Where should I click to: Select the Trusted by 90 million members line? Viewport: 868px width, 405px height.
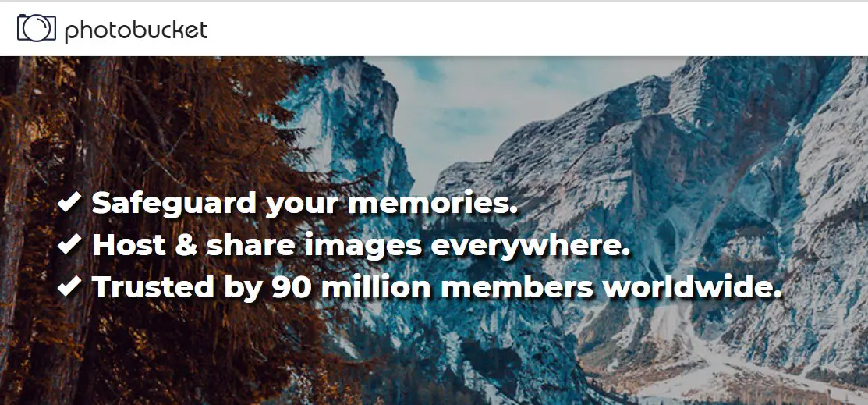(x=437, y=287)
